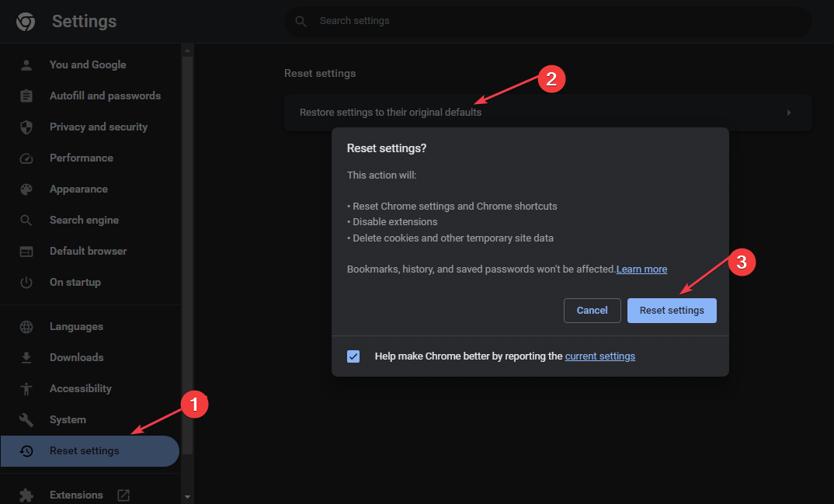Viewport: 834px width, 504px height.
Task: Confirm with the blue Reset settings button
Action: [x=672, y=311]
